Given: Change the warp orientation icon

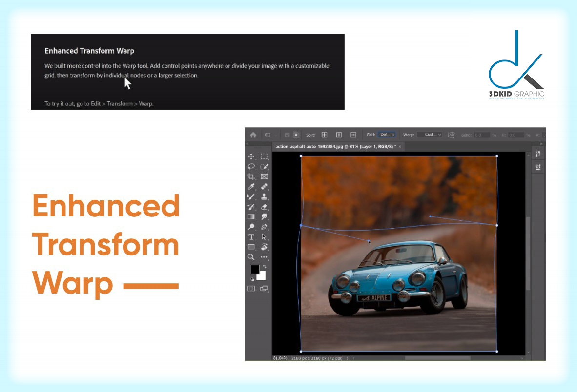Looking at the screenshot, I should coord(451,135).
